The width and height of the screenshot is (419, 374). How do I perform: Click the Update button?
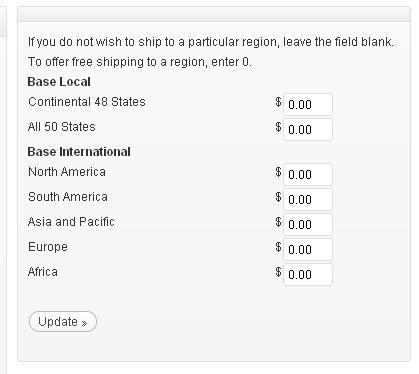[x=63, y=322]
